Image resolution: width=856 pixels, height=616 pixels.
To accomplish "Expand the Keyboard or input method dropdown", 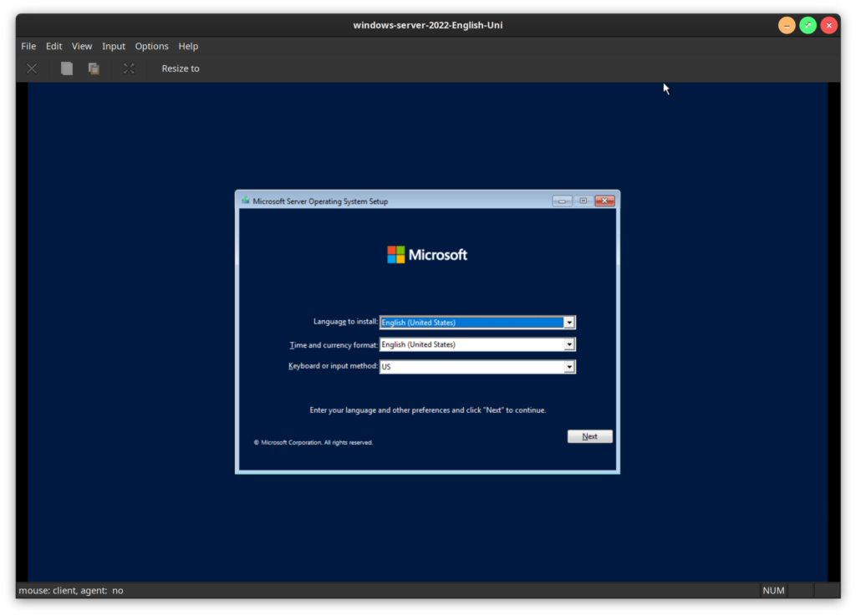I will [569, 367].
